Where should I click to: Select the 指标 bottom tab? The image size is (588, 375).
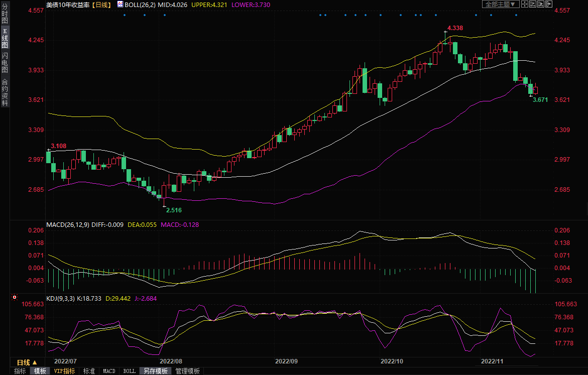(20, 371)
